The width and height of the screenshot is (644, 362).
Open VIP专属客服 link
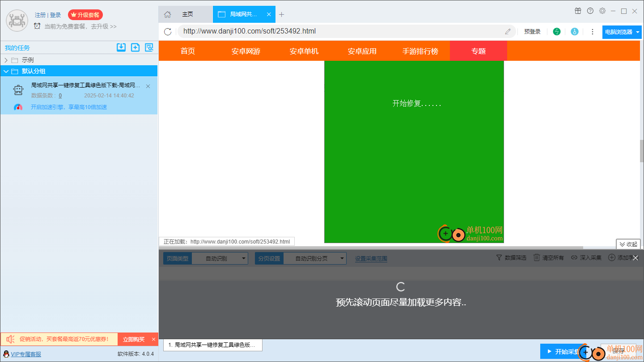tap(26, 354)
